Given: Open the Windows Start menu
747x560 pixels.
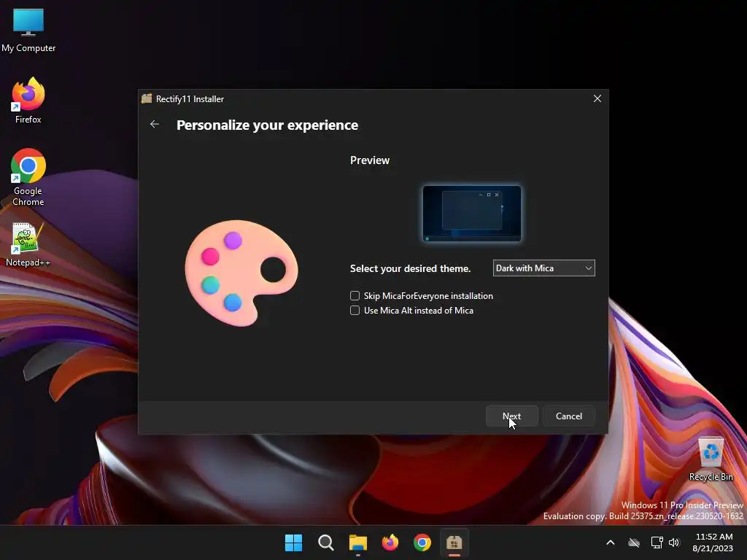Looking at the screenshot, I should coord(293,542).
